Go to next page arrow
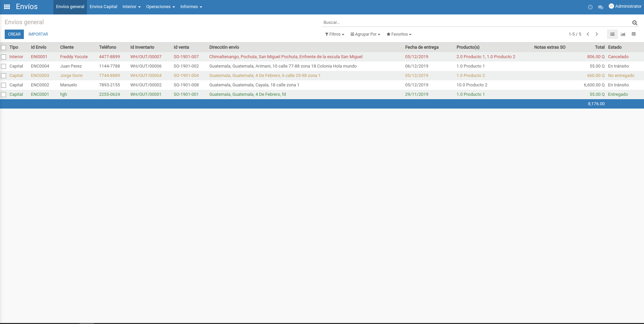 (597, 34)
